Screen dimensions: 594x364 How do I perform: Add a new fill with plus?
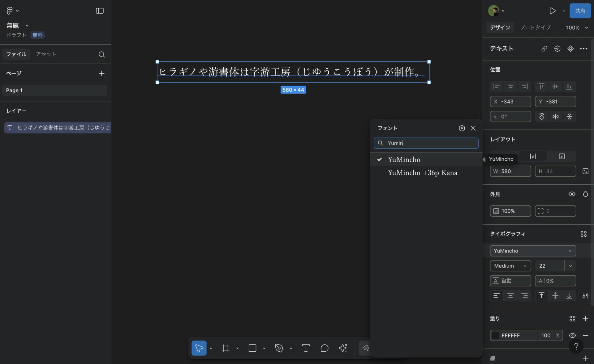[585, 319]
